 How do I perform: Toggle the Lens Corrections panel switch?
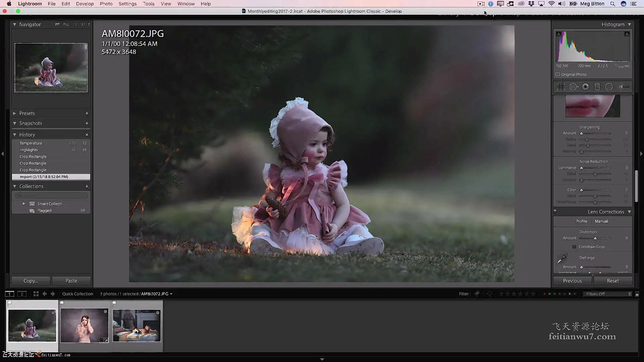pos(555,212)
